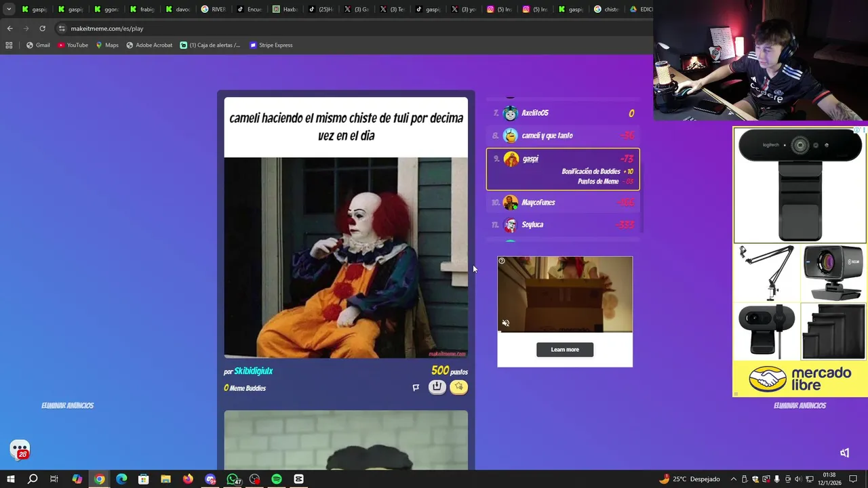
Task: Go back with the browser back arrow
Action: (x=9, y=28)
